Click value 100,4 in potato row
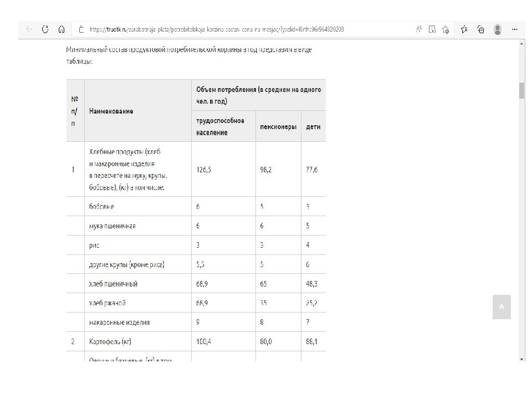Viewport: 532px width, 399px height. (203, 342)
